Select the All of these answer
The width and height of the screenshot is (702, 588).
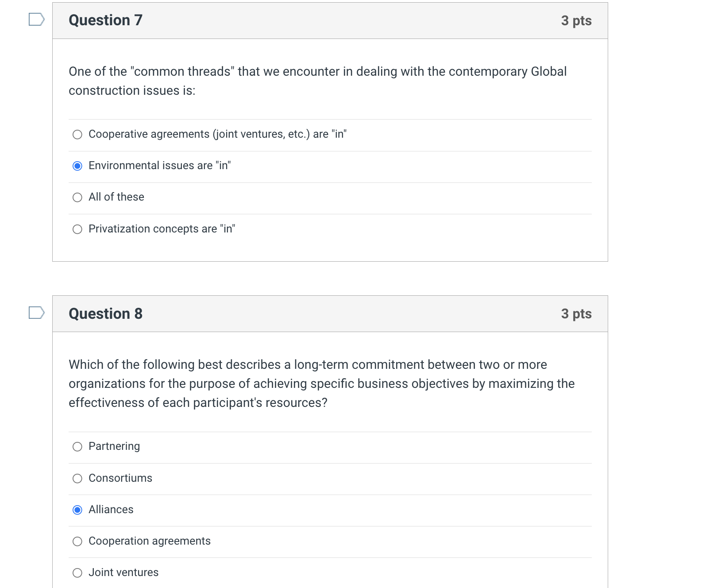[77, 197]
